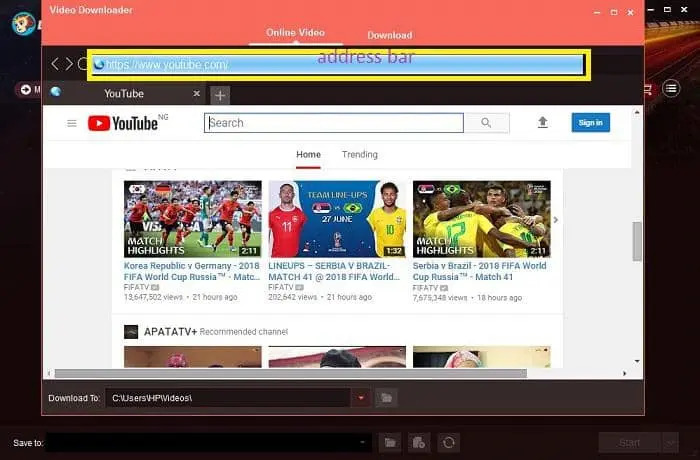Close the YouTube browser tab
Screen dimensions: 700x460
[x=197, y=94]
